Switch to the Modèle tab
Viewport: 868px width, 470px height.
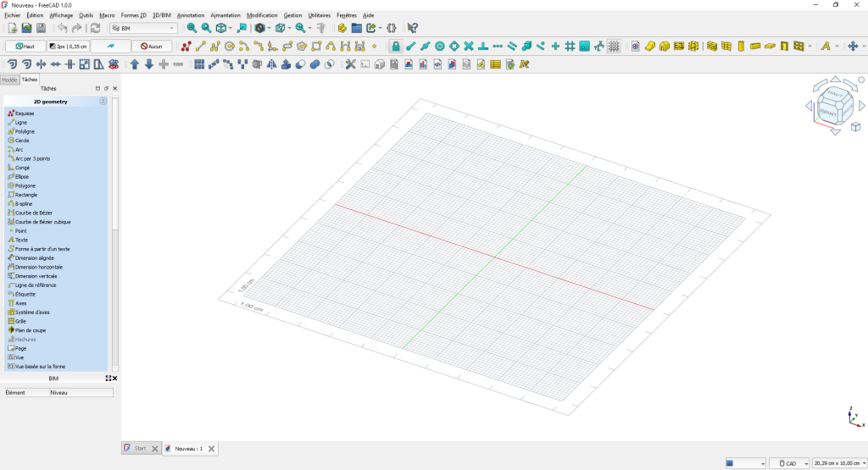coord(9,80)
